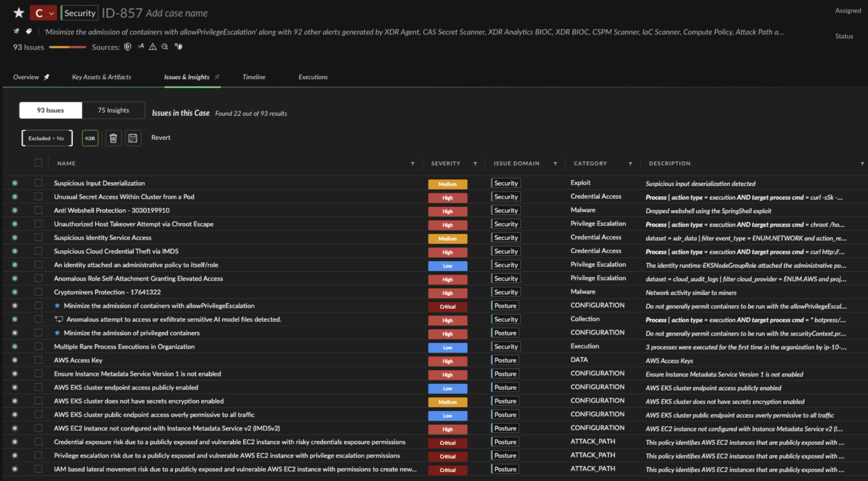Click the Add case name field
Screen dimensions: 868x481
pos(177,13)
